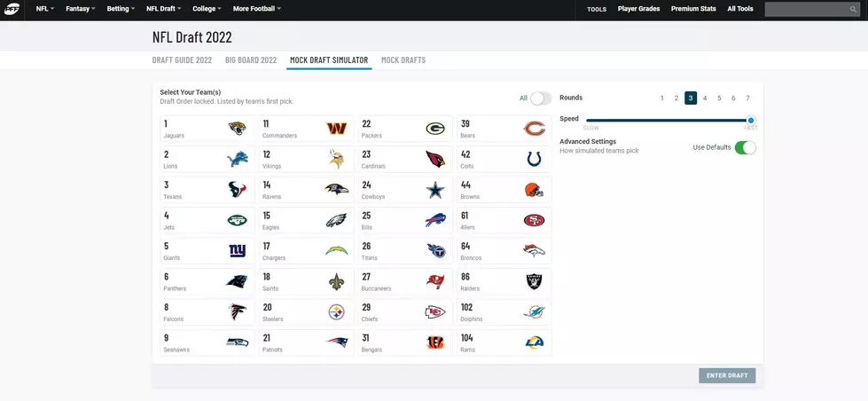This screenshot has width=868, height=401.
Task: Expand the NFL Draft dropdown menu
Action: 163,9
